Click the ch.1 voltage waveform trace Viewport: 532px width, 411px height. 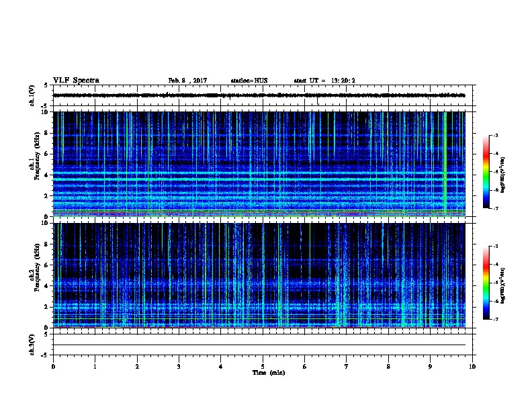click(x=259, y=95)
